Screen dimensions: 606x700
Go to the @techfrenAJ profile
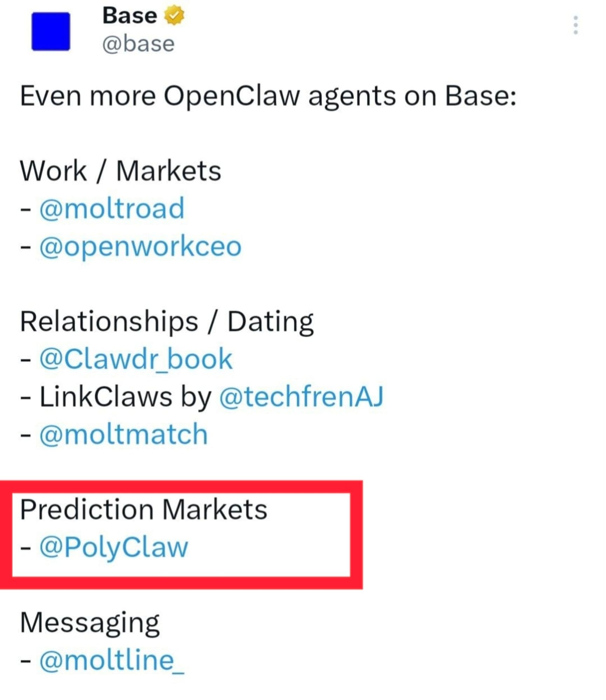click(x=301, y=397)
